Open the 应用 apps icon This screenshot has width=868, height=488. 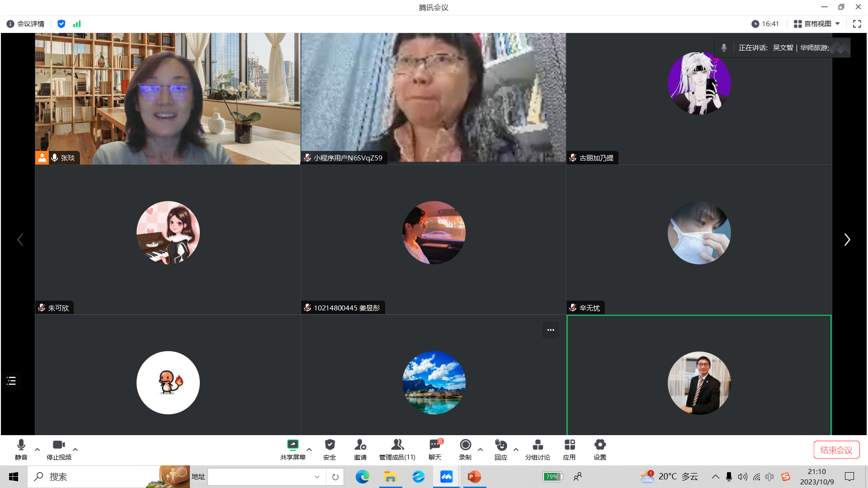tap(569, 445)
